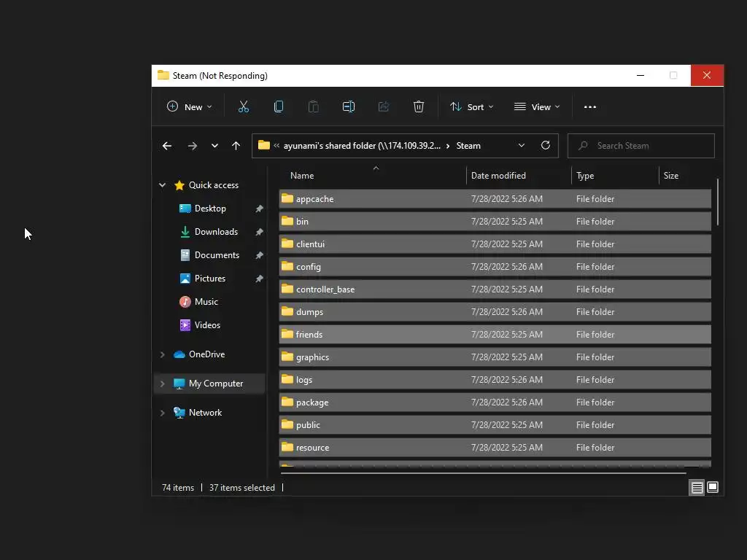The width and height of the screenshot is (747, 560).
Task: Go back with the left arrow
Action: [x=167, y=146]
